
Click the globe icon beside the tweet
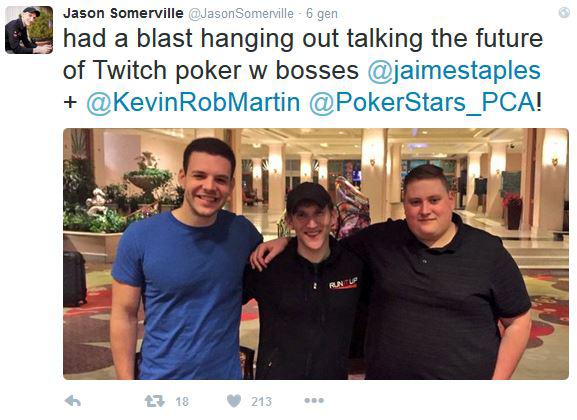pos(564,13)
